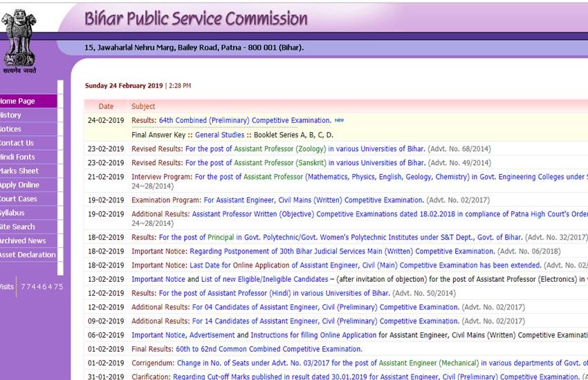This screenshot has height=380, width=588.
Task: Open Assistant Professor (Zoology) revised results
Action: 305,149
